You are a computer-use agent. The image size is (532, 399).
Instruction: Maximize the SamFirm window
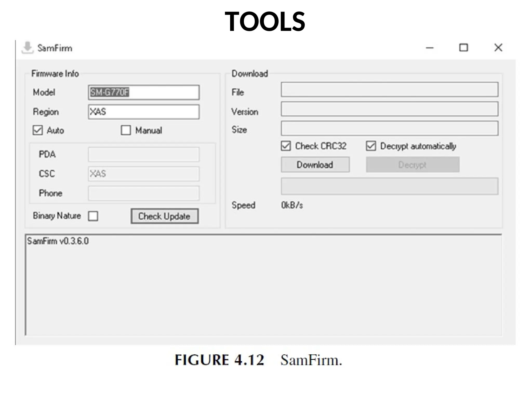pos(464,48)
